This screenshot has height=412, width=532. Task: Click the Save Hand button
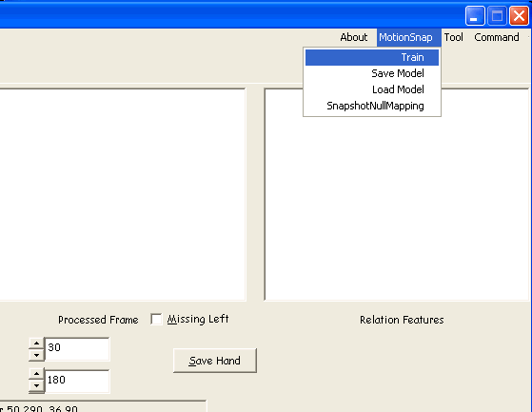(x=215, y=361)
